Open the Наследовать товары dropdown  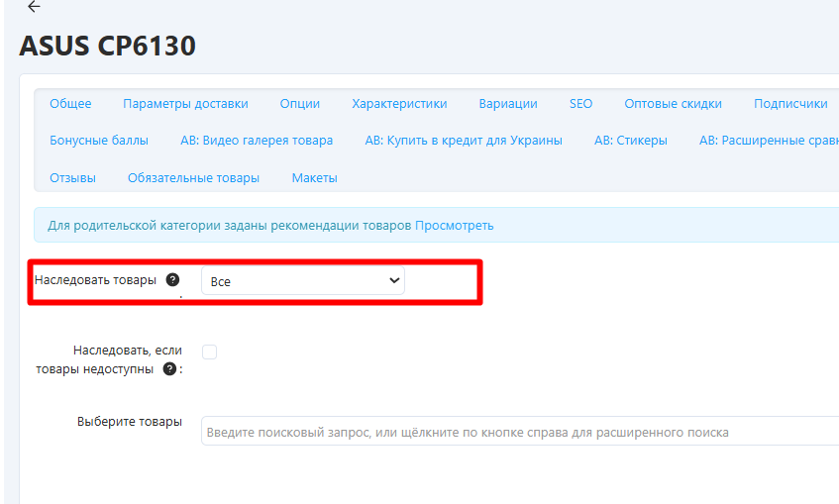303,281
